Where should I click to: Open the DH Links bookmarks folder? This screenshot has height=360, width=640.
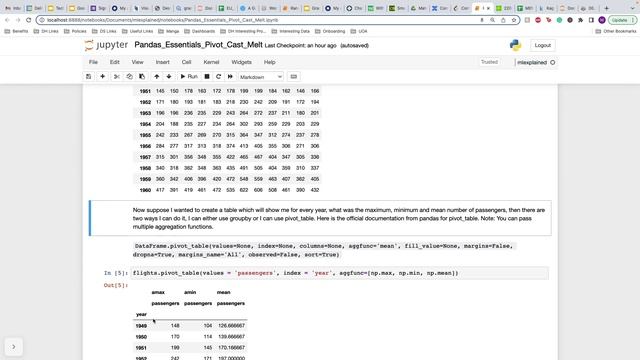pyautogui.click(x=45, y=31)
